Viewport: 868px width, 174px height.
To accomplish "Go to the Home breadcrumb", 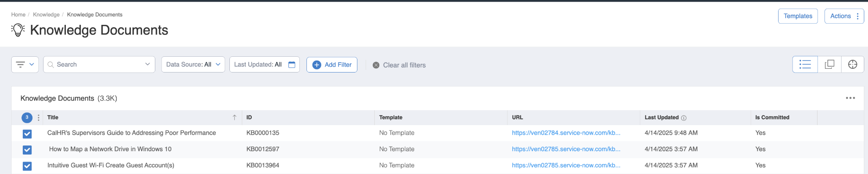I will tap(18, 15).
